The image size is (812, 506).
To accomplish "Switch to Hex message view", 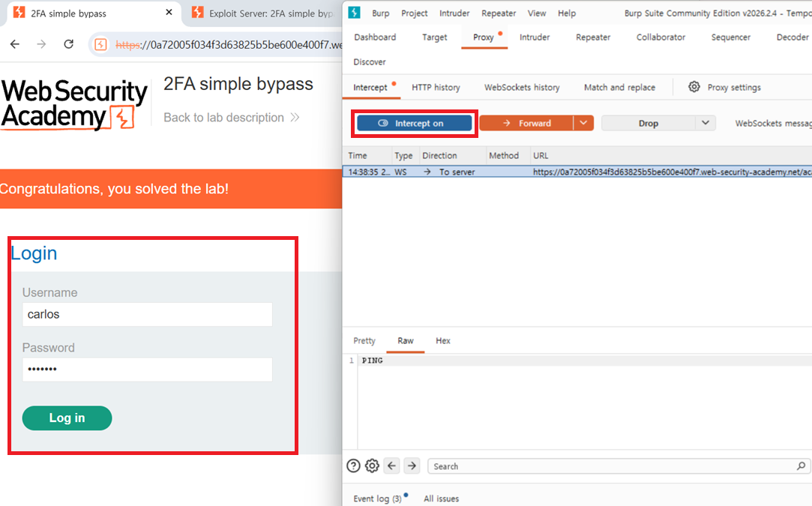I will 443,341.
